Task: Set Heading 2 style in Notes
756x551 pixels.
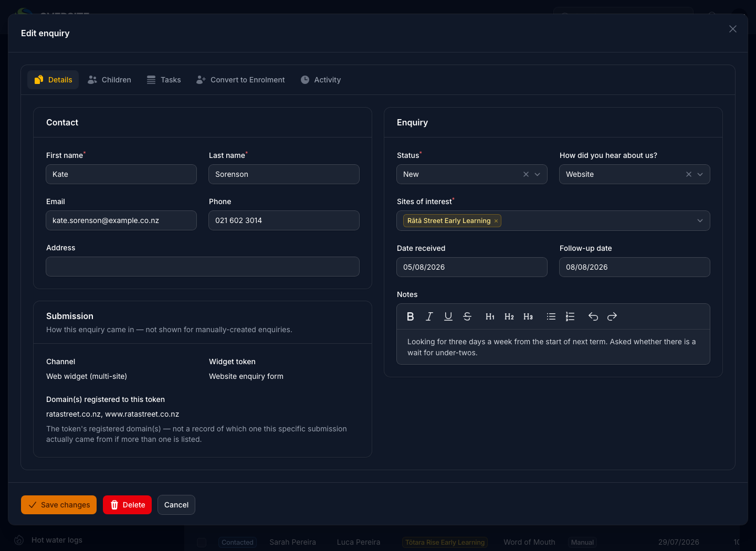Action: (x=509, y=316)
